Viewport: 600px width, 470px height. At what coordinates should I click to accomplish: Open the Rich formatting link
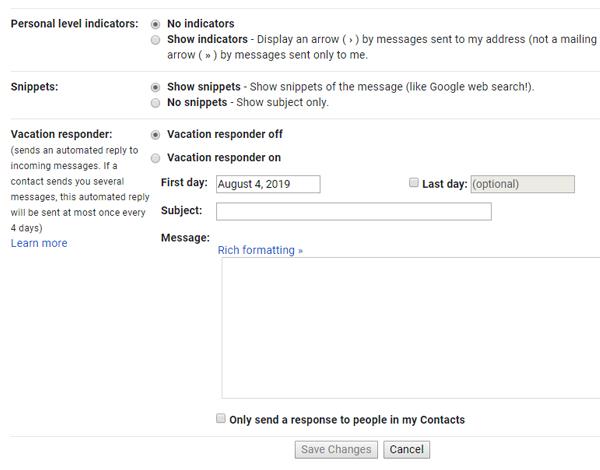click(260, 250)
